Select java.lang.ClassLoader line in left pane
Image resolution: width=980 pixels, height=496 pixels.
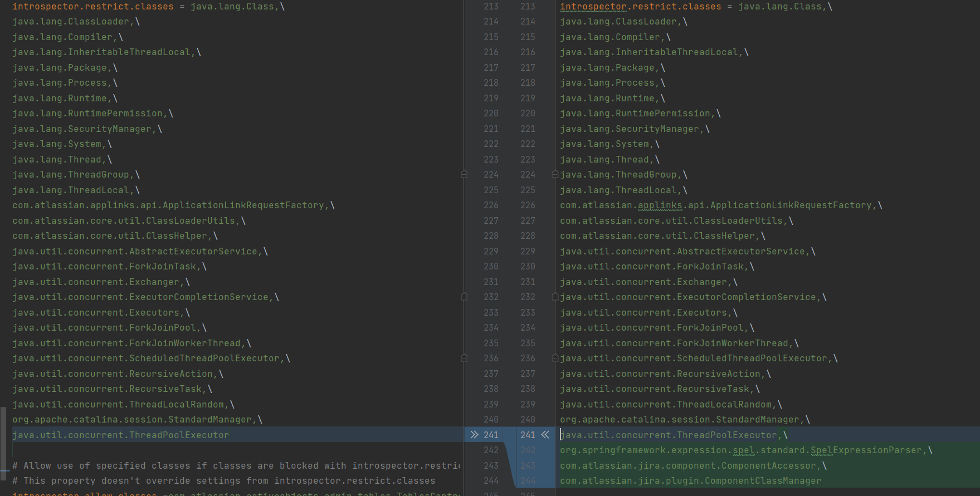(76, 22)
